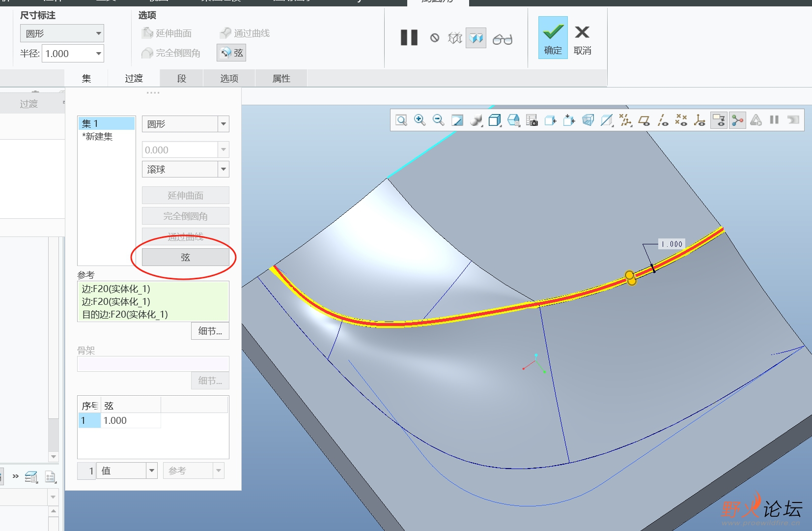Toggle the spin center icon
The height and width of the screenshot is (531, 812).
pos(737,120)
